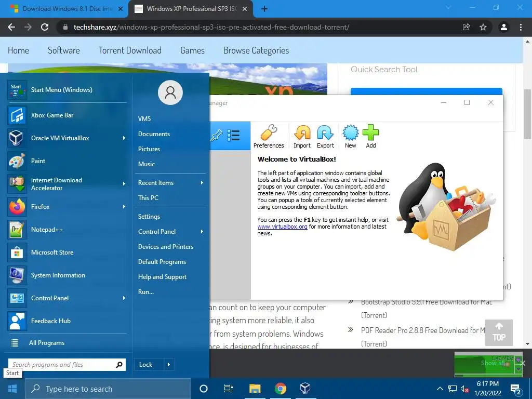The image size is (532, 399).
Task: Open Documents from start menu
Action: tap(154, 134)
